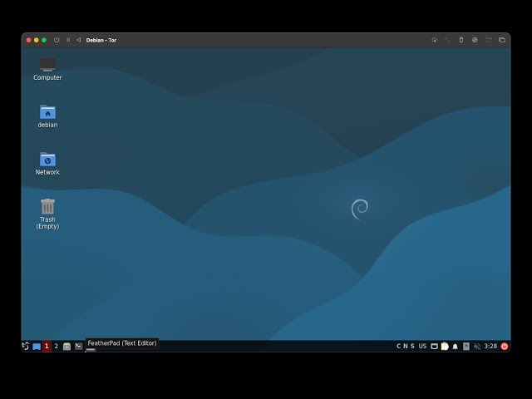
Task: Toggle Num Lock indicator N
Action: coord(406,346)
